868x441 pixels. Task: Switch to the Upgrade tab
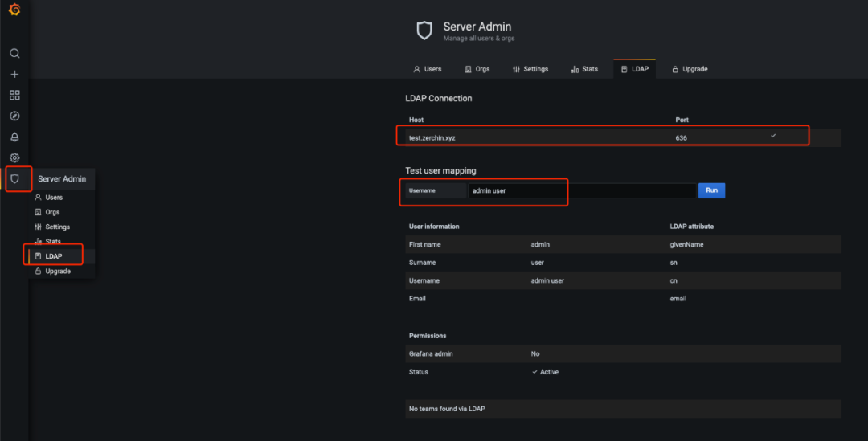point(690,69)
